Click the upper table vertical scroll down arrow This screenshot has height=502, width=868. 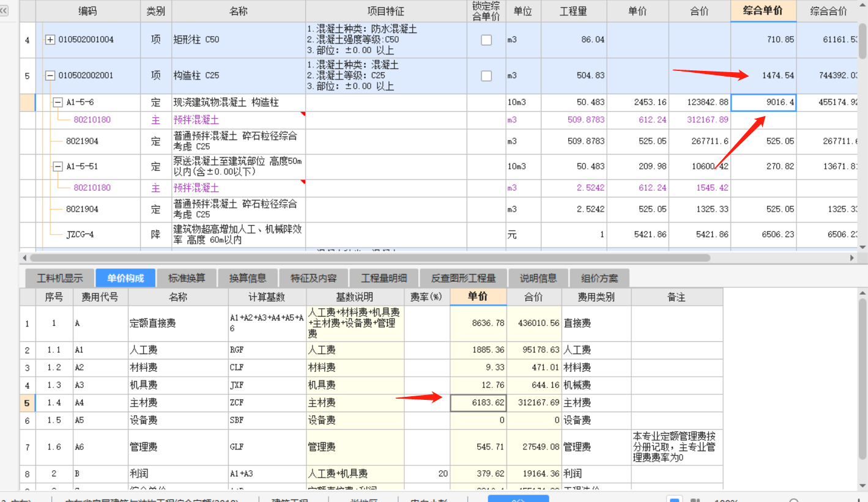pos(862,246)
